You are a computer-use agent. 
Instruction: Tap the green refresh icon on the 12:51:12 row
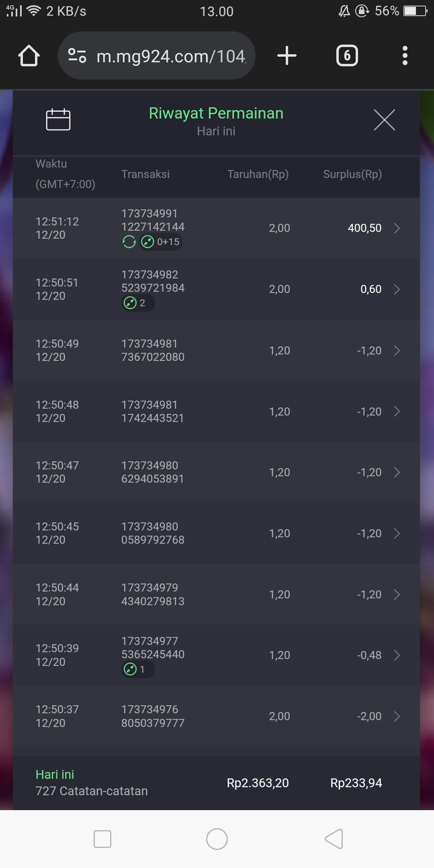129,242
